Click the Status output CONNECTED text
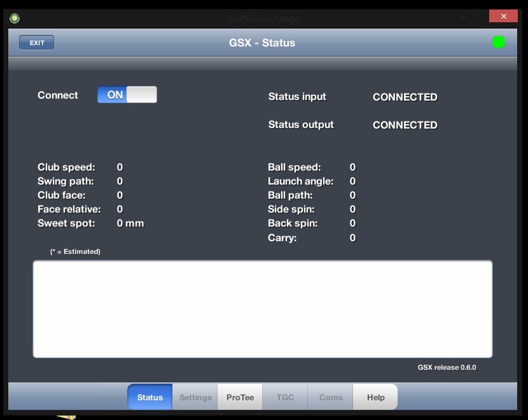The height and width of the screenshot is (420, 528). click(x=405, y=125)
